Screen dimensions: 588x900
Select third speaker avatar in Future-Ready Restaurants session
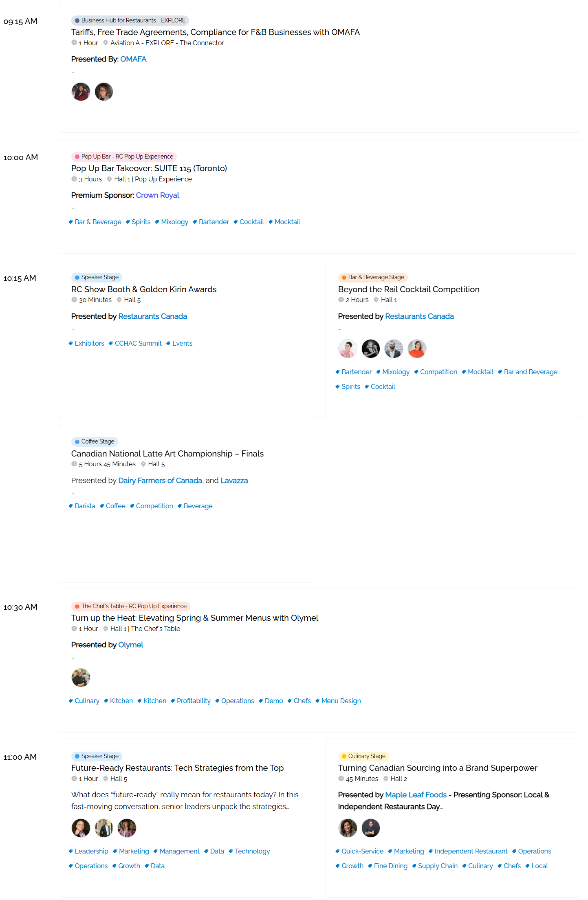pyautogui.click(x=127, y=828)
